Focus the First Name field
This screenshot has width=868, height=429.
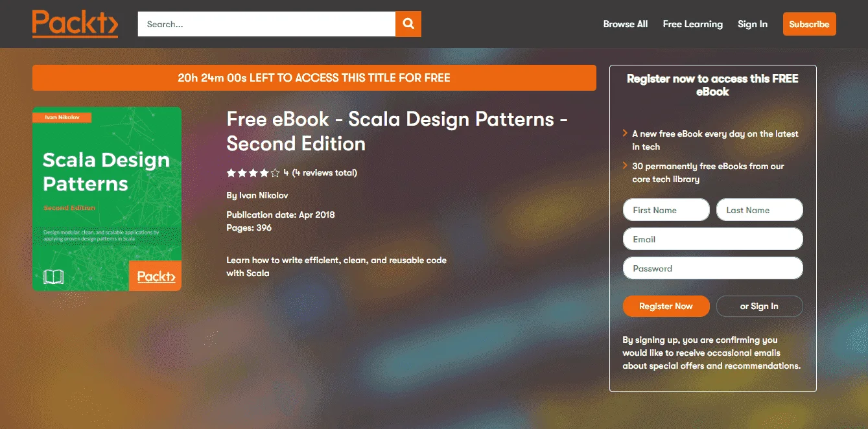coord(666,210)
